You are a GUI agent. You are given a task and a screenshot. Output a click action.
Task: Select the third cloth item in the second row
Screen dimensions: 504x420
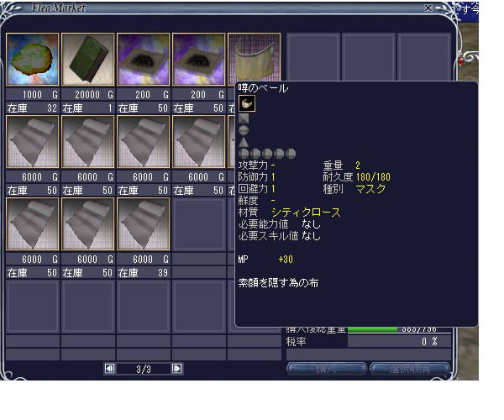(x=144, y=142)
